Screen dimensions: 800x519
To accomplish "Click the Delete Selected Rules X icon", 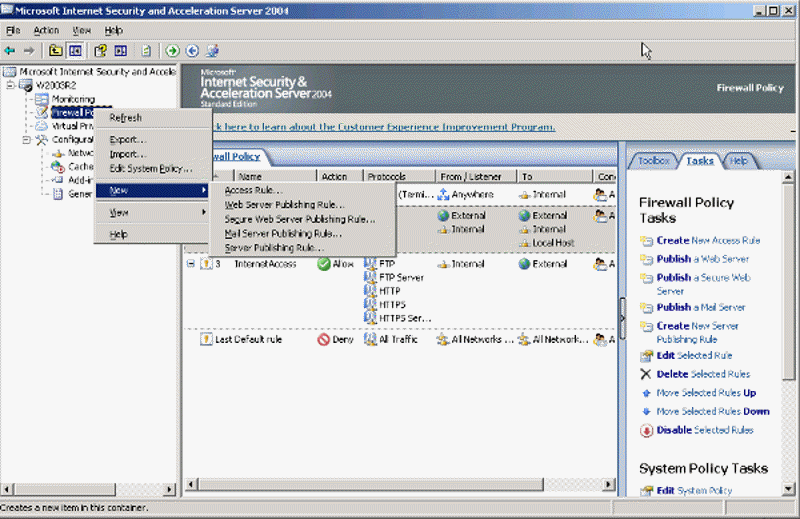I will tap(646, 374).
